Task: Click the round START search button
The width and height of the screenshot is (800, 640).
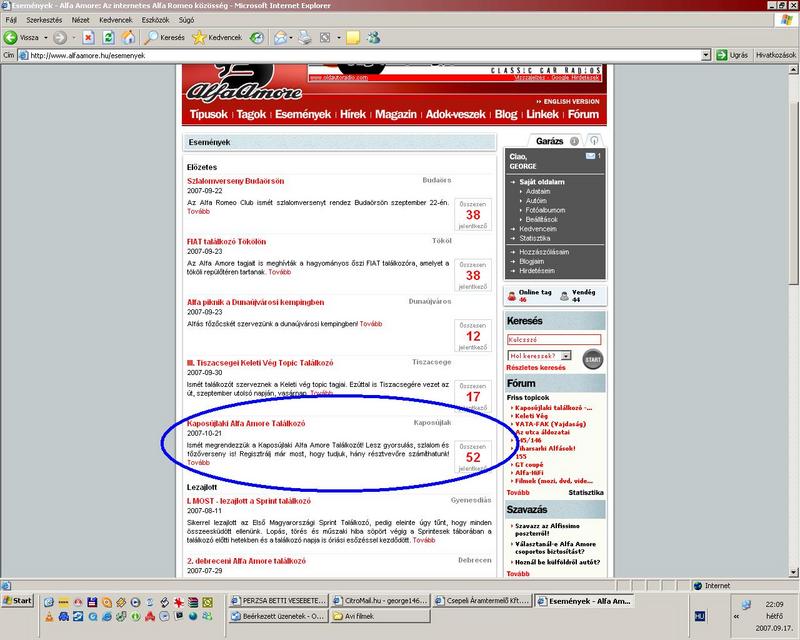Action: 592,359
